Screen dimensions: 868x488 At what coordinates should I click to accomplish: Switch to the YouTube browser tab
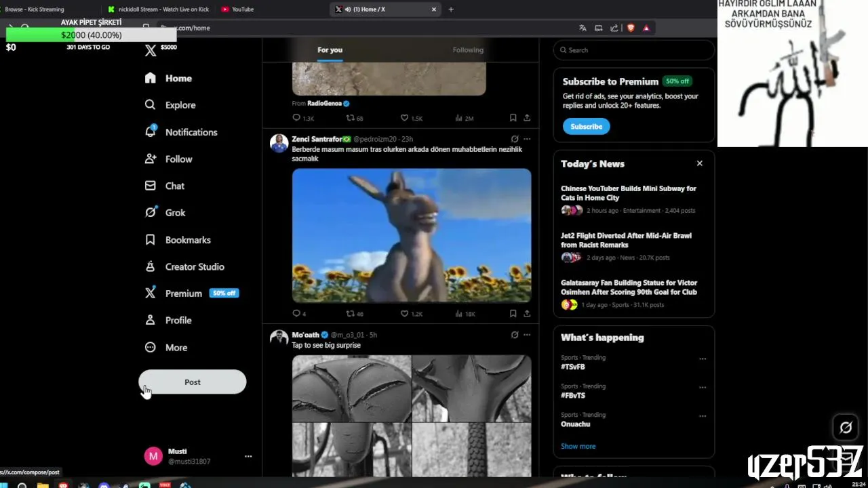271,9
